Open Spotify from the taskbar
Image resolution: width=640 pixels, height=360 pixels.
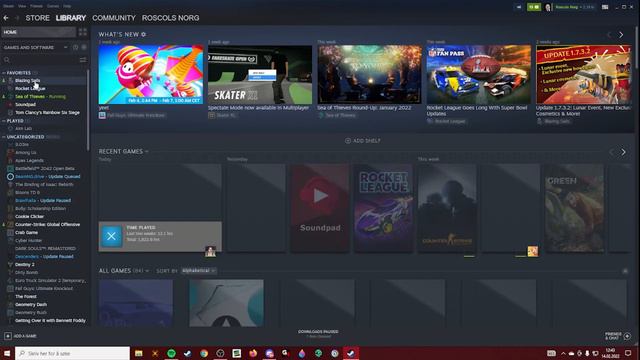(x=171, y=353)
